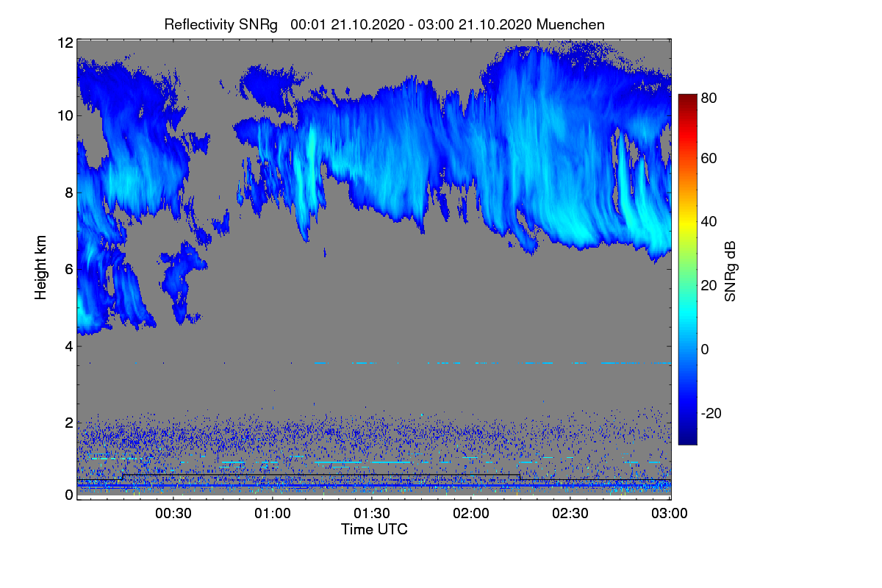This screenshot has width=882, height=588.
Task: Click the 02:00 time tick label
Action: pos(472,513)
